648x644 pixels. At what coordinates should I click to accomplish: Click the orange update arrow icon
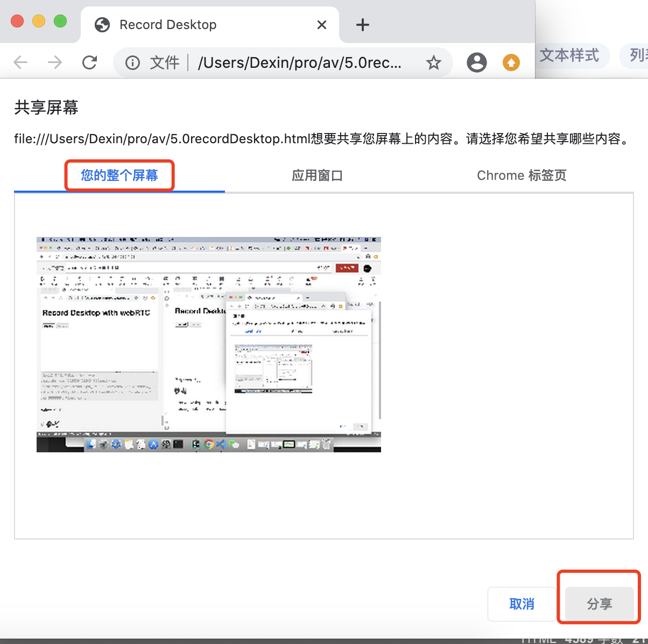coord(511,62)
